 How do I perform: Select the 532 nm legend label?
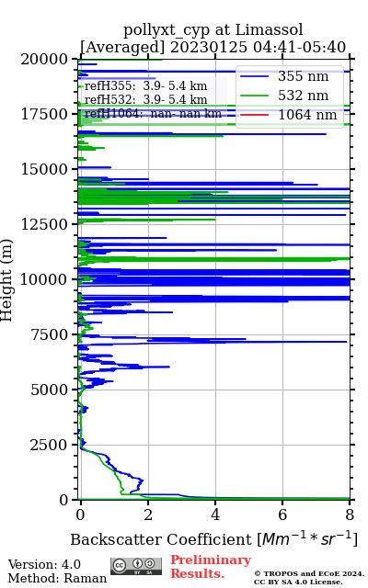303,96
